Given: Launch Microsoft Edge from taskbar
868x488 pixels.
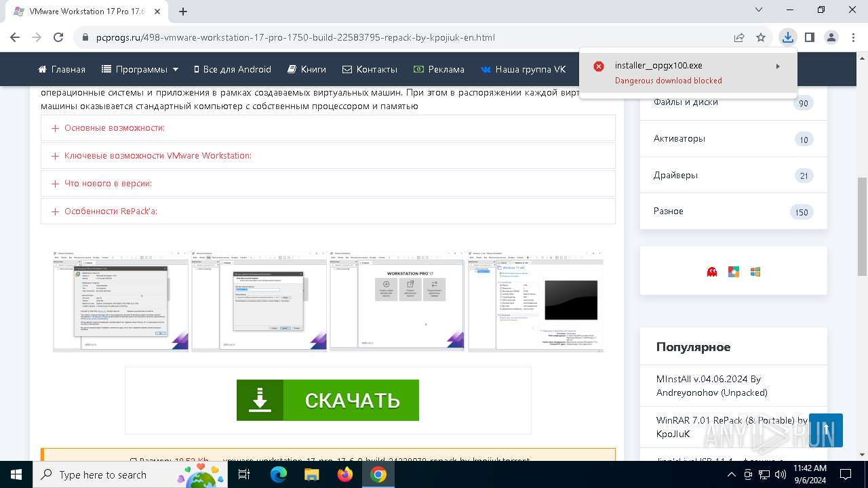Looking at the screenshot, I should point(279,474).
